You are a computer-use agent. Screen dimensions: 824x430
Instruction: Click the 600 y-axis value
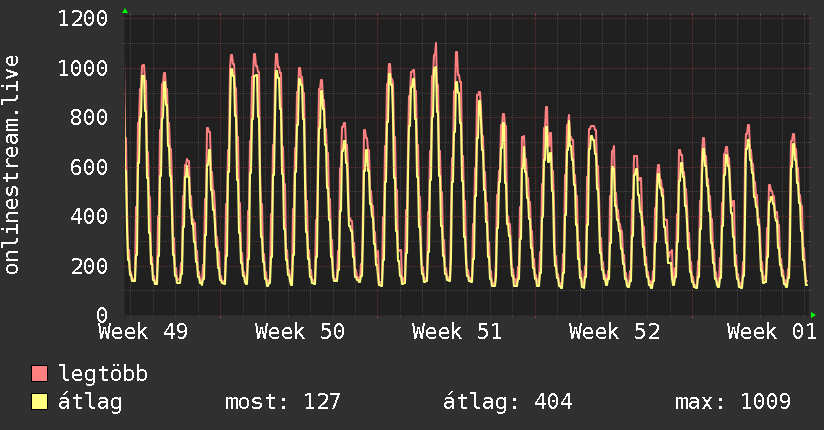[89, 167]
